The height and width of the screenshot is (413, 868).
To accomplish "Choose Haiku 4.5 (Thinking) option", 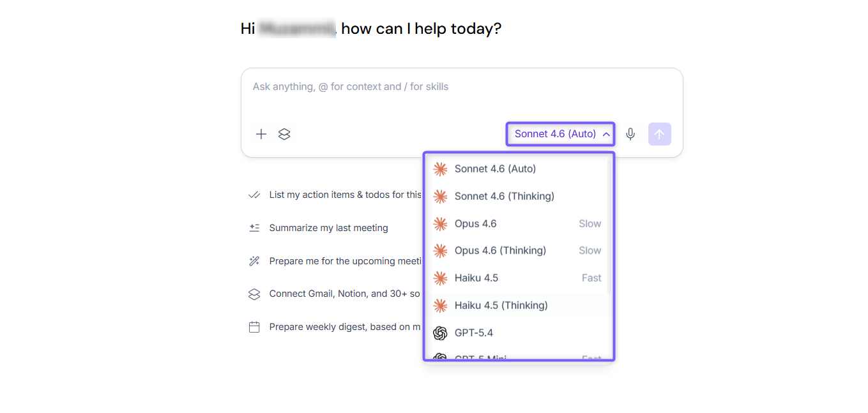I will (x=517, y=306).
